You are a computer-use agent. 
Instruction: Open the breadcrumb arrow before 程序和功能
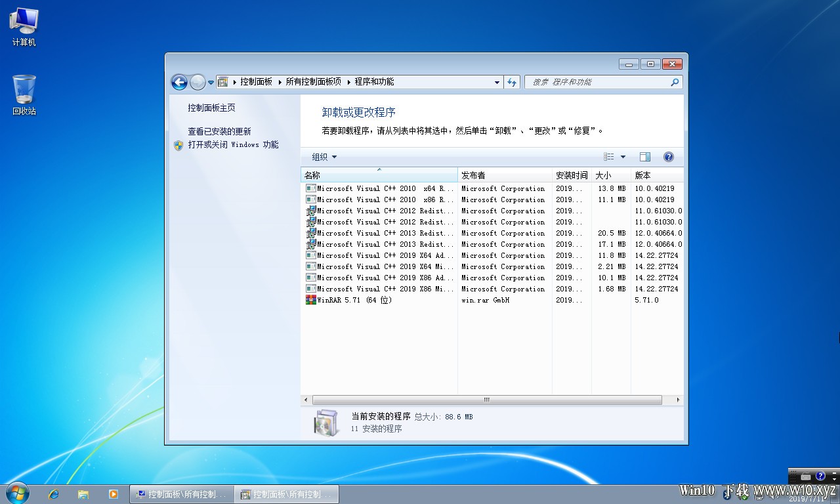[349, 82]
